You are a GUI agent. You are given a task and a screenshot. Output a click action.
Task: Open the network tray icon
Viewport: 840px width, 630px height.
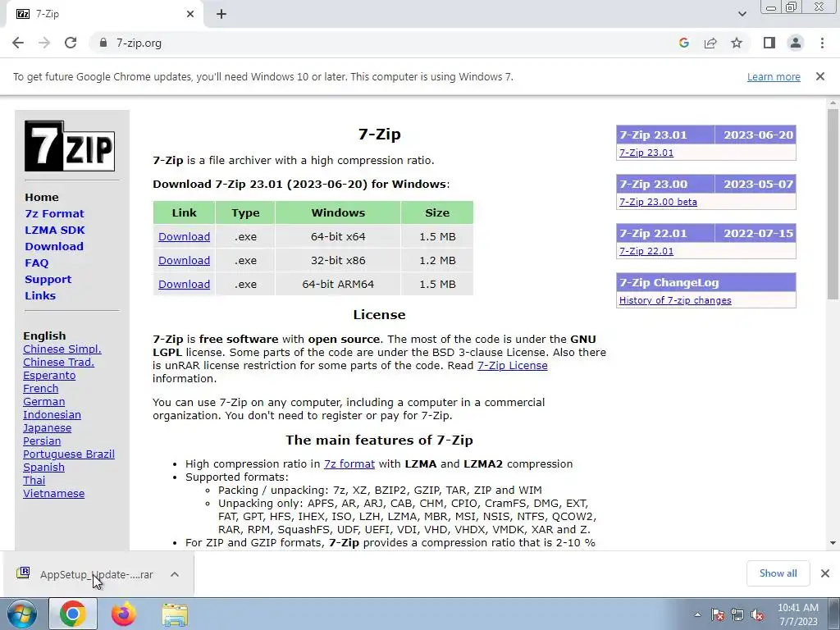pos(737,614)
